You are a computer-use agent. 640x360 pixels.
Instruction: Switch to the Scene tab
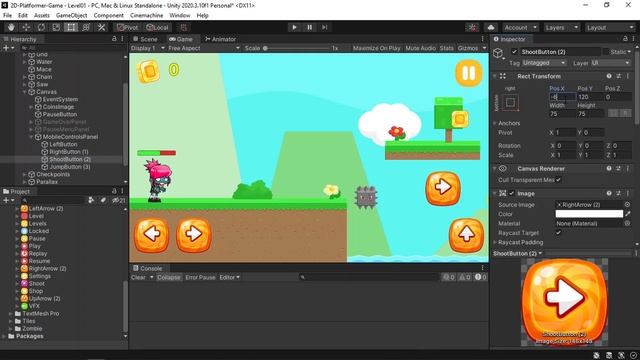pyautogui.click(x=145, y=39)
